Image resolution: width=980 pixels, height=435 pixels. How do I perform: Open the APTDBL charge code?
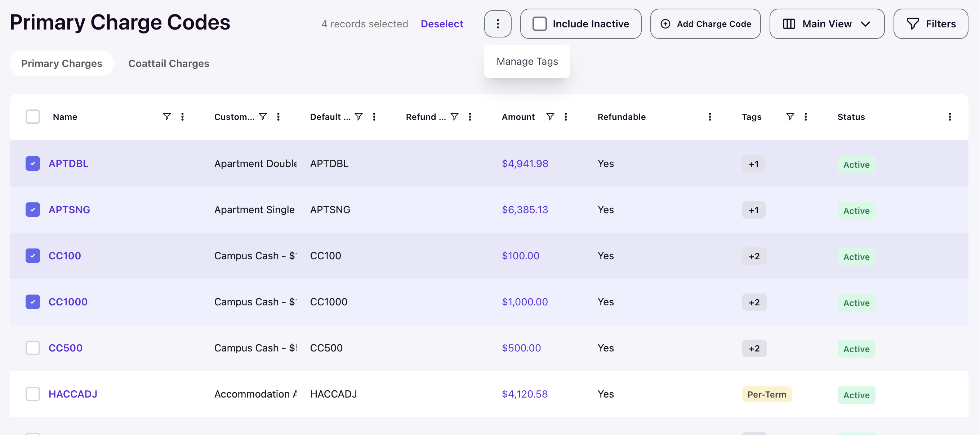[x=68, y=163]
